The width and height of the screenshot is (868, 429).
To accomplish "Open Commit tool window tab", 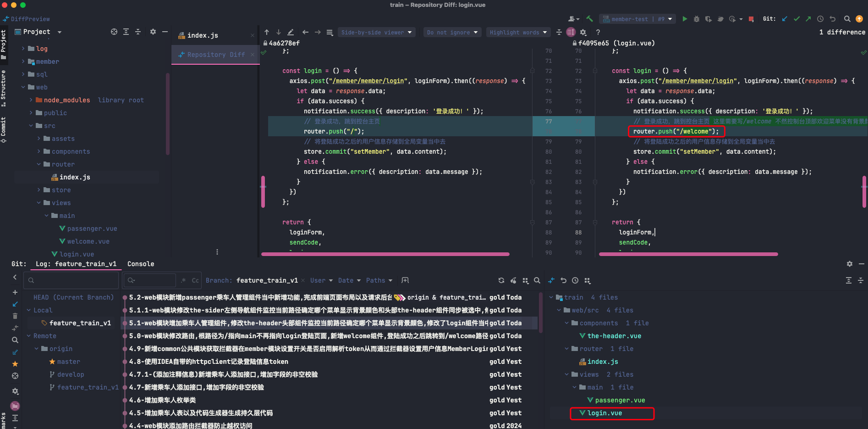I will click(x=4, y=129).
